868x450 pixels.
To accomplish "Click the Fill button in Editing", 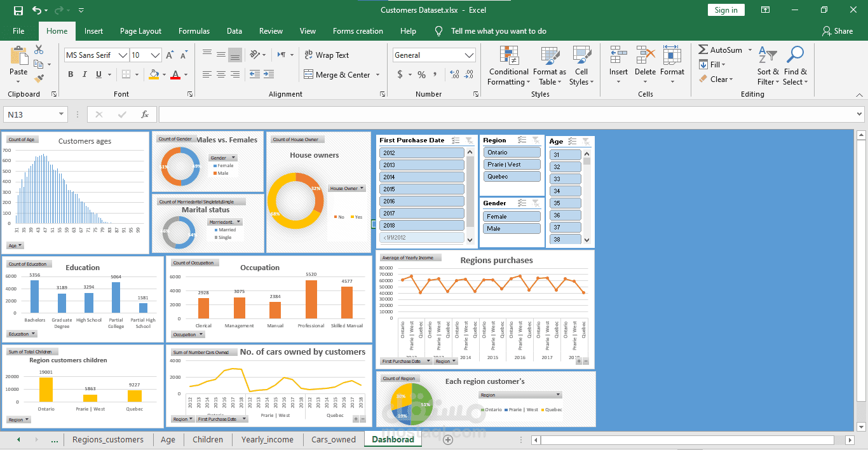I will (x=712, y=64).
